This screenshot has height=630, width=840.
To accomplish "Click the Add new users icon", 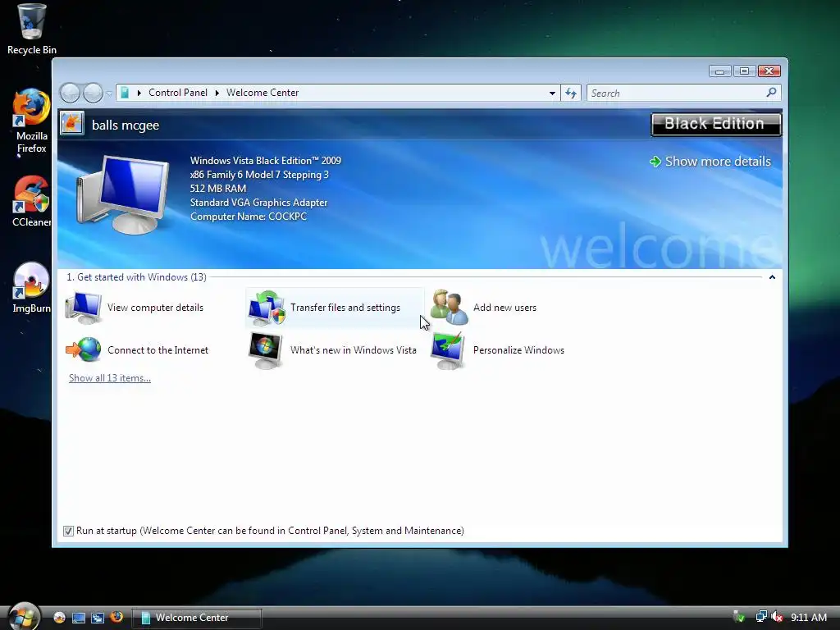I will point(449,307).
